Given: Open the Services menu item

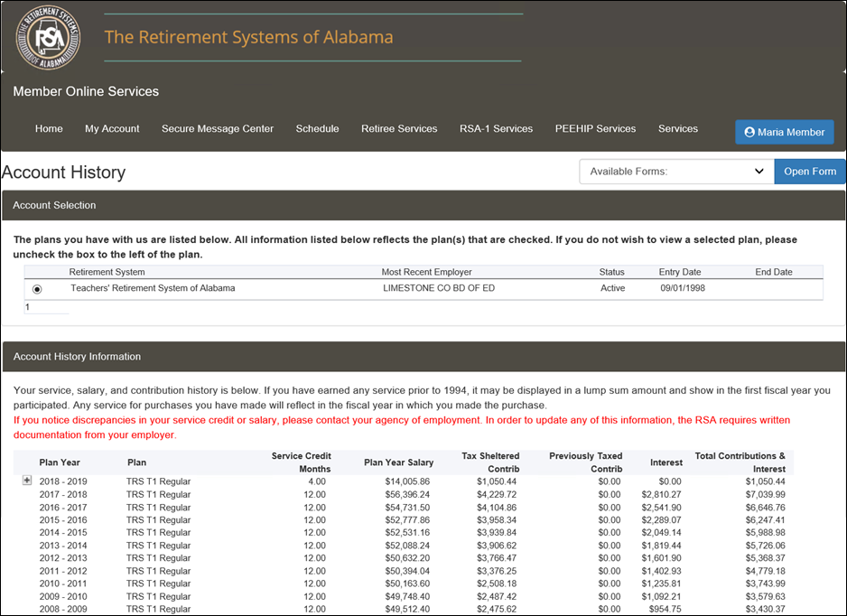Looking at the screenshot, I should pyautogui.click(x=678, y=128).
